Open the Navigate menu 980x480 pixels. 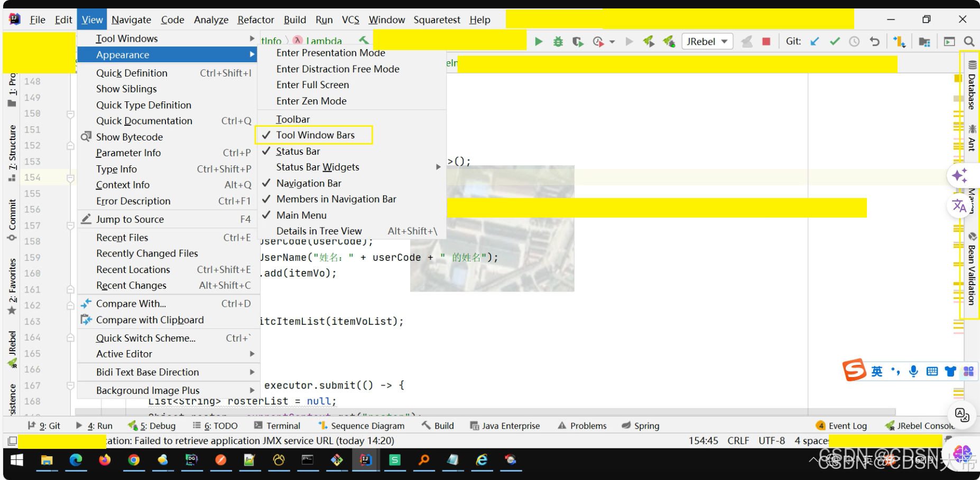(131, 20)
